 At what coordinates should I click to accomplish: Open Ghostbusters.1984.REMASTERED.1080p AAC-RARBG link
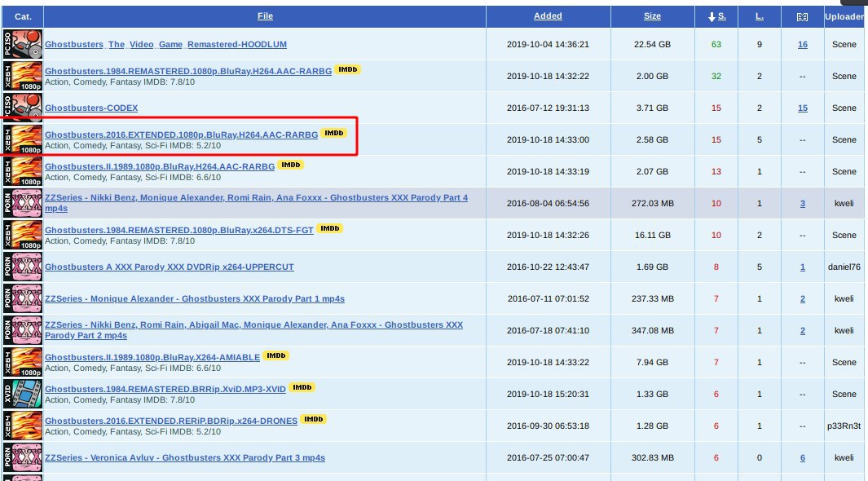(x=188, y=71)
